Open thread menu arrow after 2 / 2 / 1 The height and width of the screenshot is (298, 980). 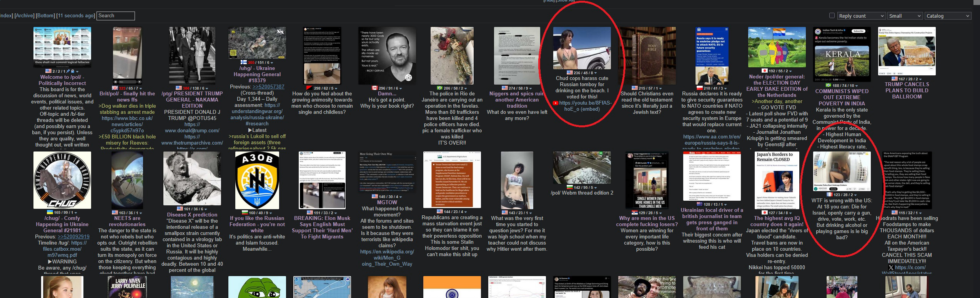(x=77, y=72)
